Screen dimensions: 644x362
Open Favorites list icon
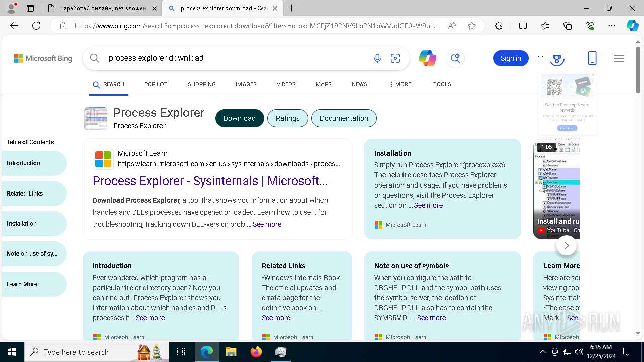[545, 26]
